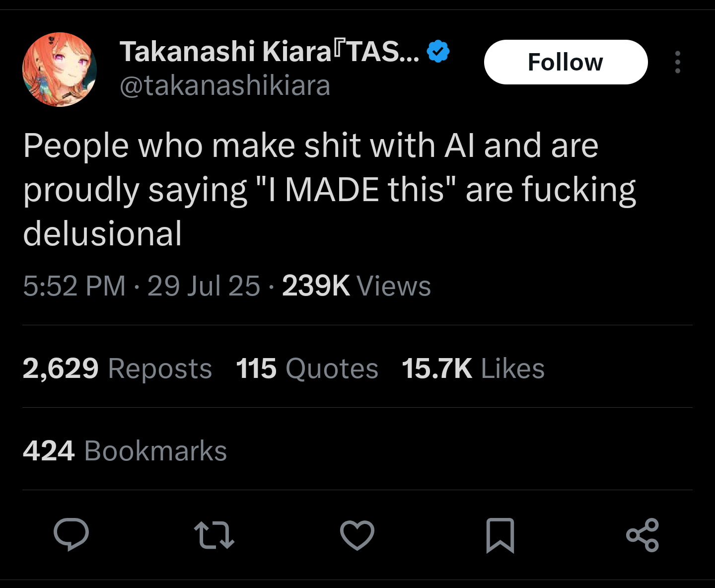This screenshot has height=588, width=715.
Task: Follow the Takanashi Kiara account
Action: (x=566, y=62)
